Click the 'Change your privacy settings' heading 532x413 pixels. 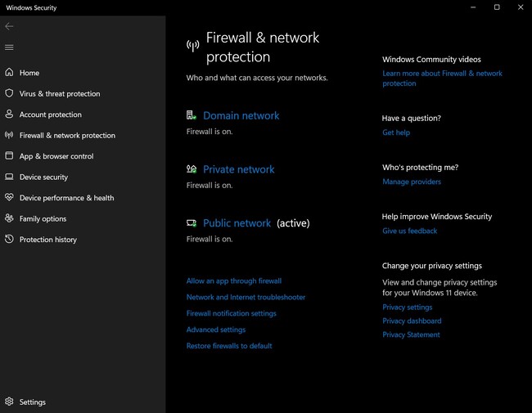[431, 266]
